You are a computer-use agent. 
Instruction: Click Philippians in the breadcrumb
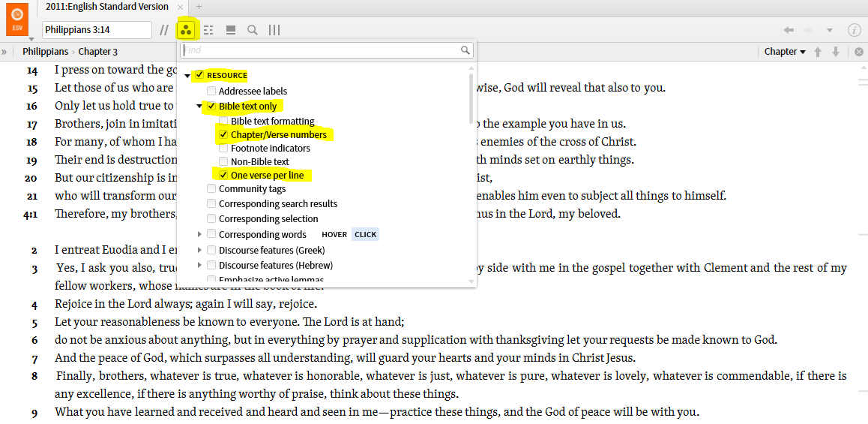coord(46,52)
